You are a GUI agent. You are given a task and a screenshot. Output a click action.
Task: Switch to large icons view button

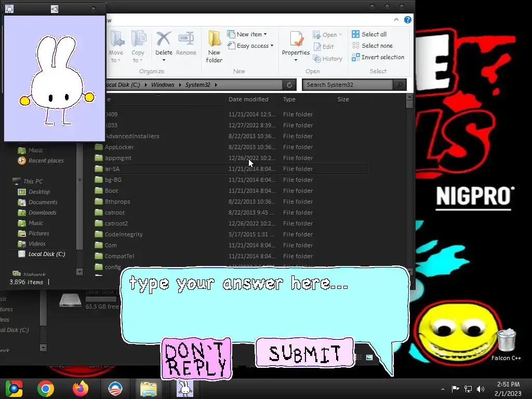[369, 357]
